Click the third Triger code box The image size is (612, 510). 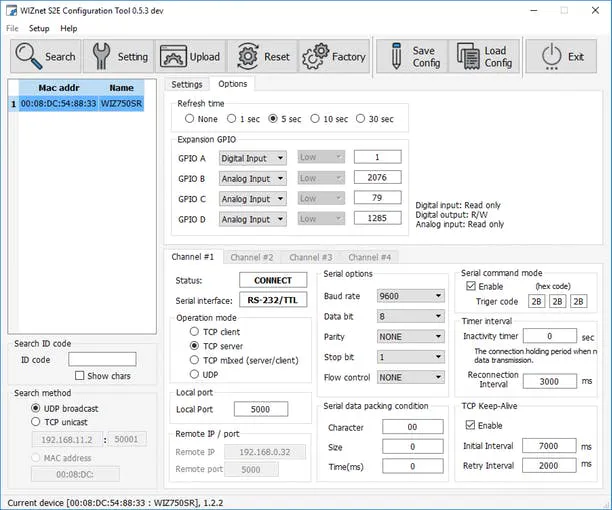578,301
